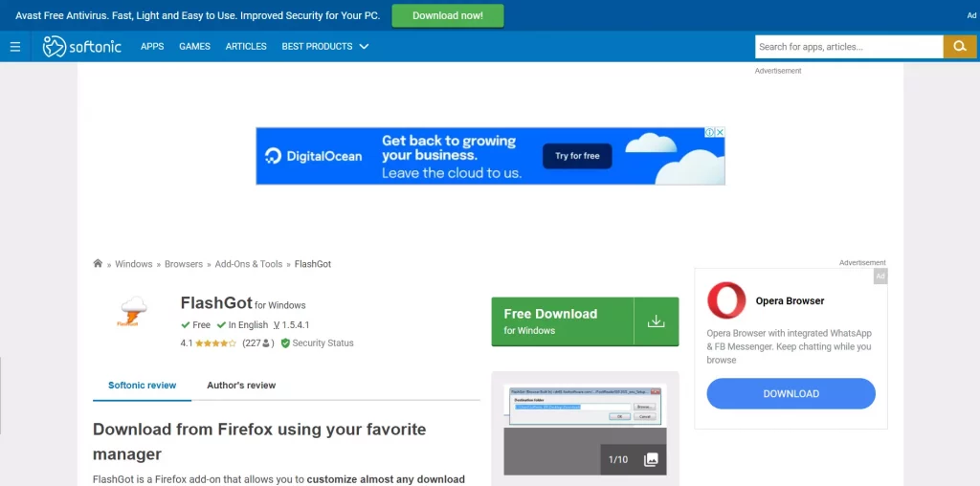Click the user count icon beside 227
This screenshot has width=980, height=486.
266,342
